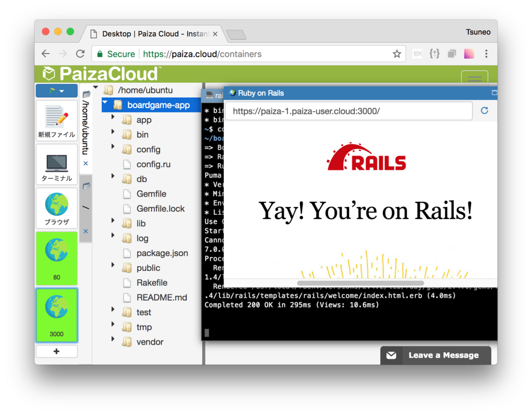The width and height of the screenshot is (532, 414).
Task: Click the /home/ubuntu folder icon
Action: [109, 90]
